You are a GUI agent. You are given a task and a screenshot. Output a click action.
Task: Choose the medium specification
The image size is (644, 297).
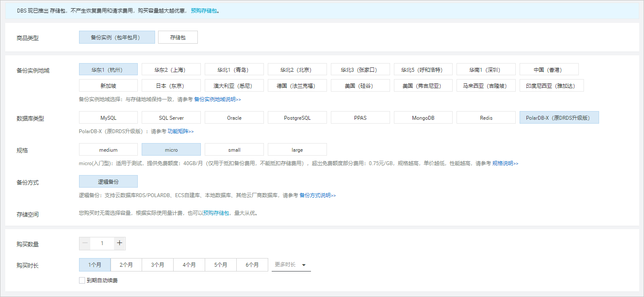[x=108, y=150]
